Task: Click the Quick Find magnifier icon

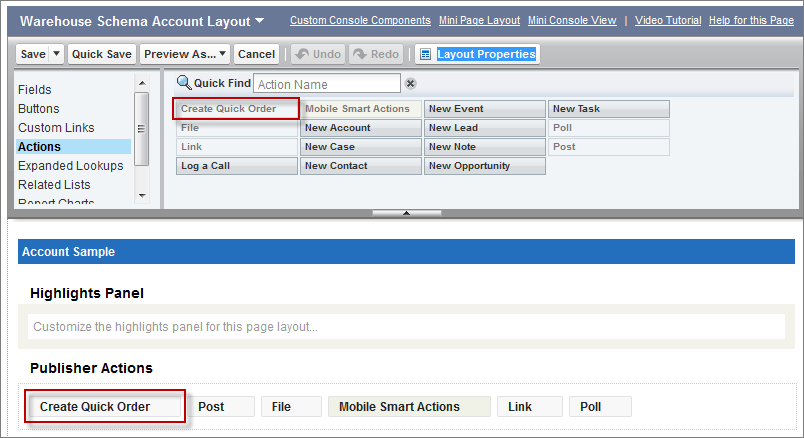Action: point(184,83)
